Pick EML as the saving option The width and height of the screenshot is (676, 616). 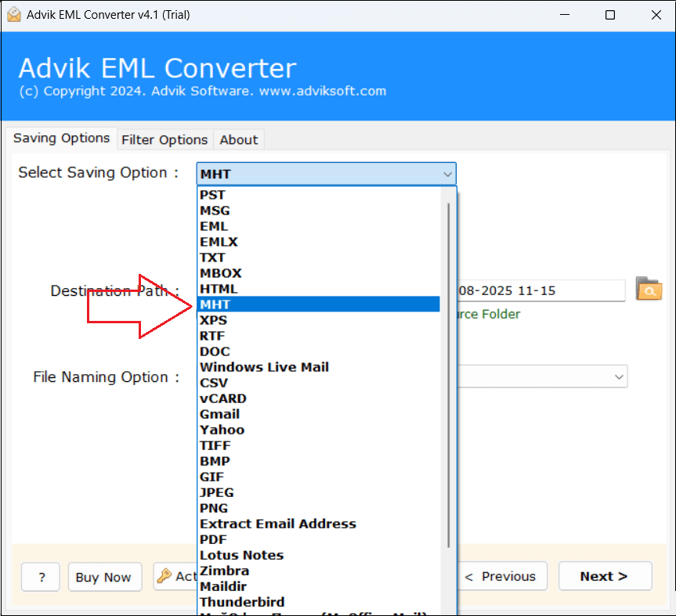pos(318,226)
